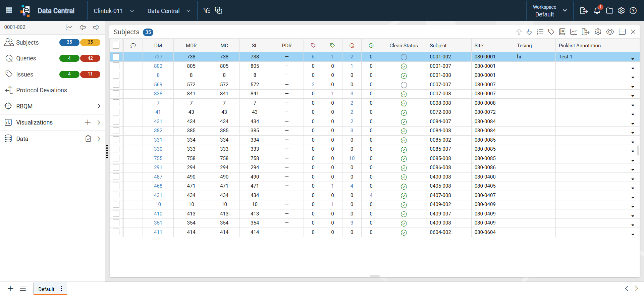The height and width of the screenshot is (295, 644).
Task: Select checkbox for subject 0001-007 row
Action: click(116, 66)
